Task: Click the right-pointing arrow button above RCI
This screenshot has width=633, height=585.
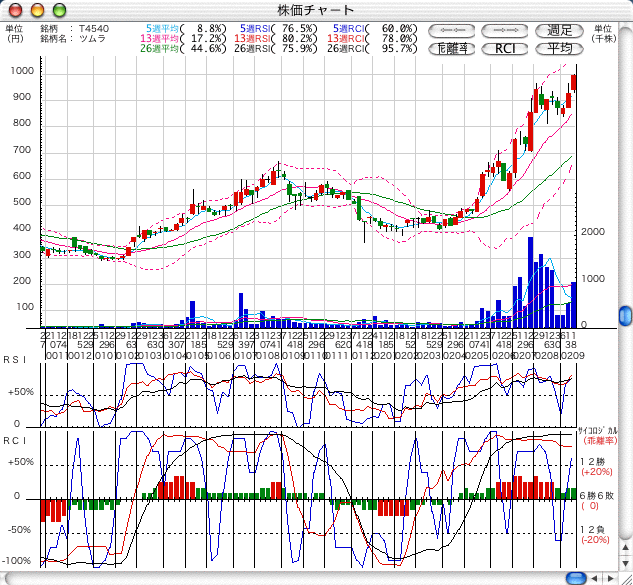Action: [505, 30]
